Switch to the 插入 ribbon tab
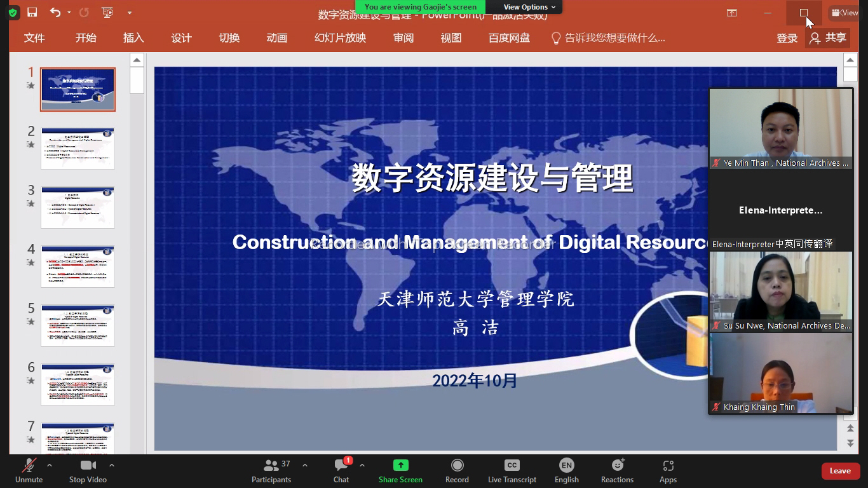This screenshot has height=488, width=868. pos(133,38)
